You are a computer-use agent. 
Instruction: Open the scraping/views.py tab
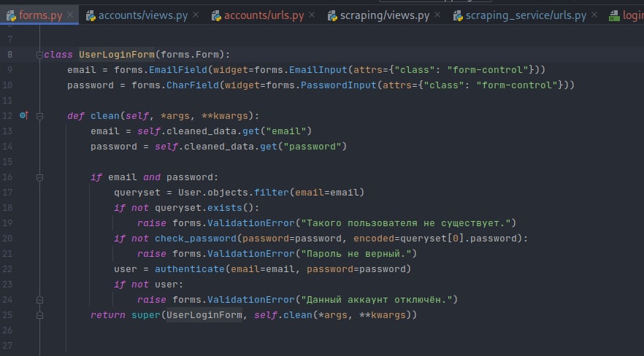(384, 15)
